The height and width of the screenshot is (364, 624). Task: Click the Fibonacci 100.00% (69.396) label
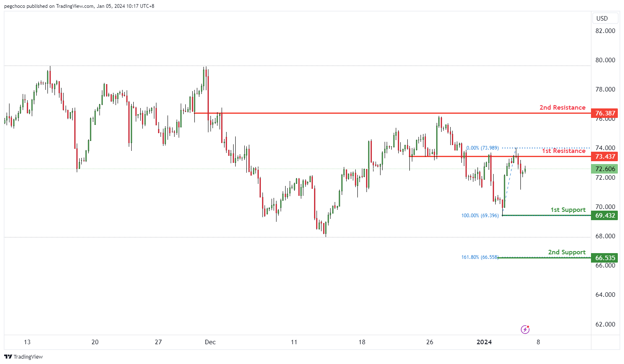pos(480,216)
